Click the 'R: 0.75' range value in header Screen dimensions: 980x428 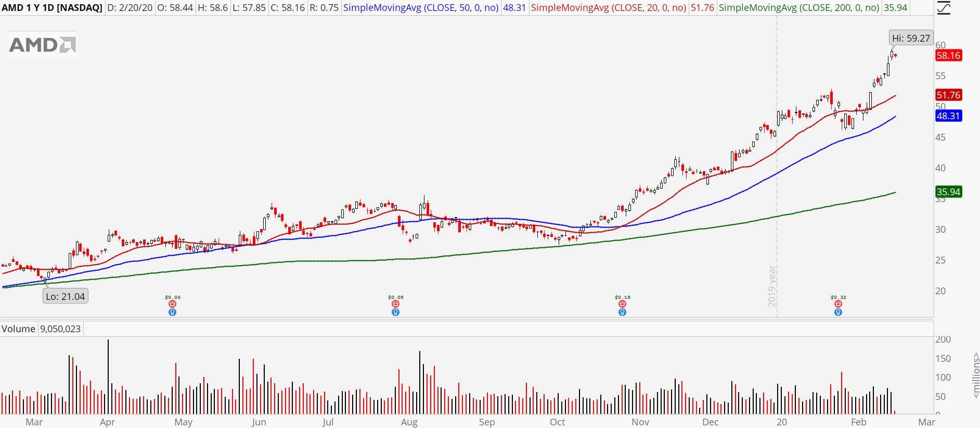click(324, 8)
